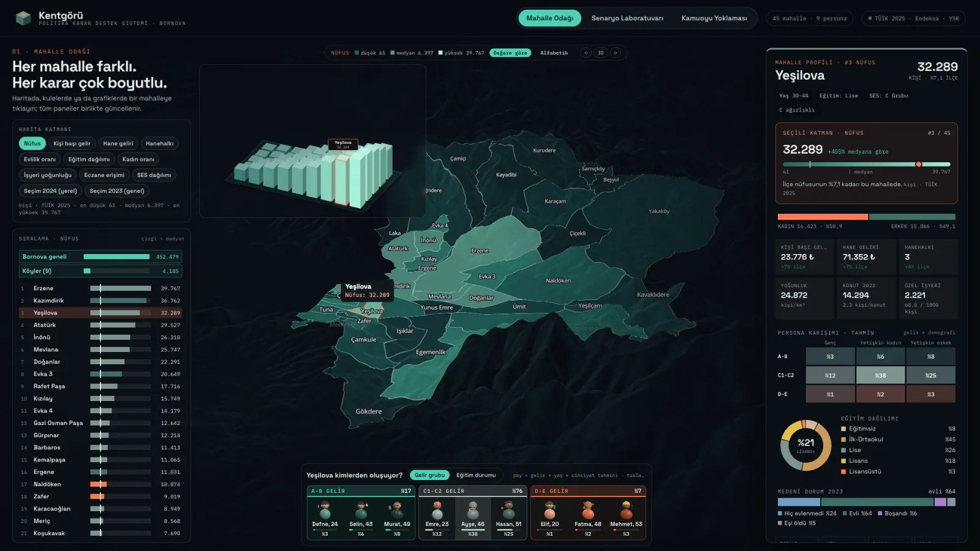Click the Kentgörü cube logo
Screen dimensions: 980x551
tap(23, 18)
